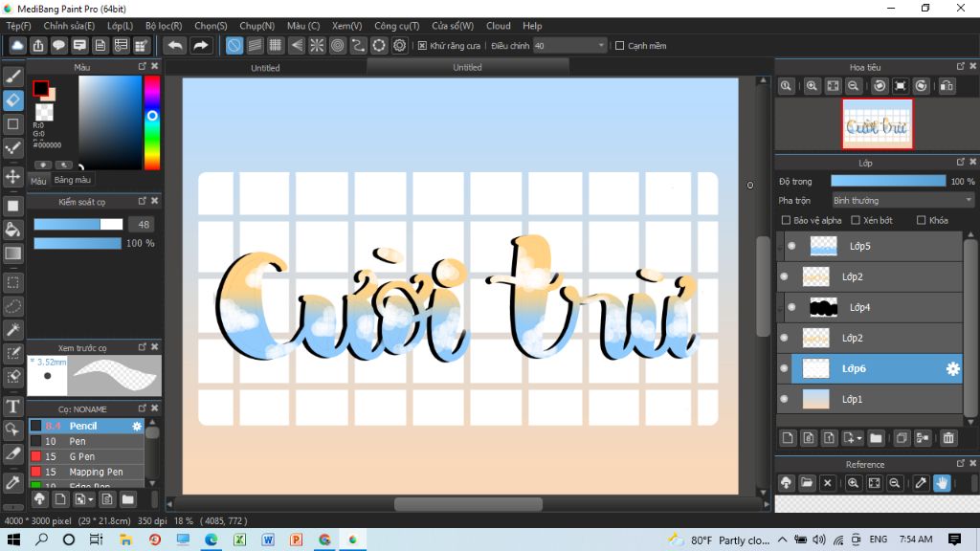Click the Undo arrow in toolbar

click(176, 46)
